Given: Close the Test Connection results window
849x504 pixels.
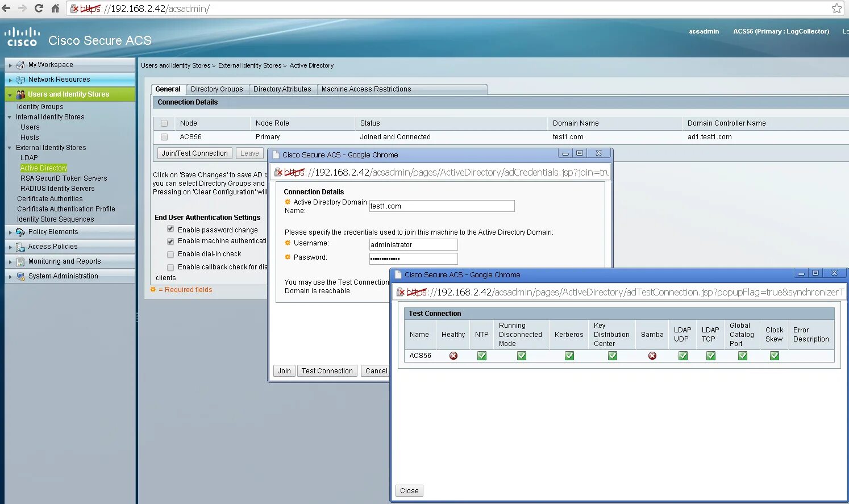Looking at the screenshot, I should pos(409,491).
